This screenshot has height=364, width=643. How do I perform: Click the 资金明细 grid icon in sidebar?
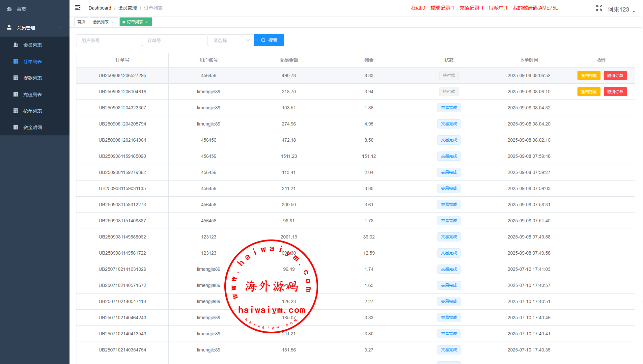coord(16,127)
